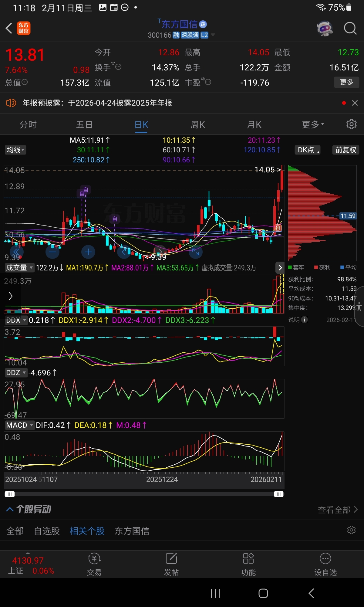This screenshot has width=364, height=607.
Task: Pan chart left with double-arrow button
Action: (x=16, y=252)
